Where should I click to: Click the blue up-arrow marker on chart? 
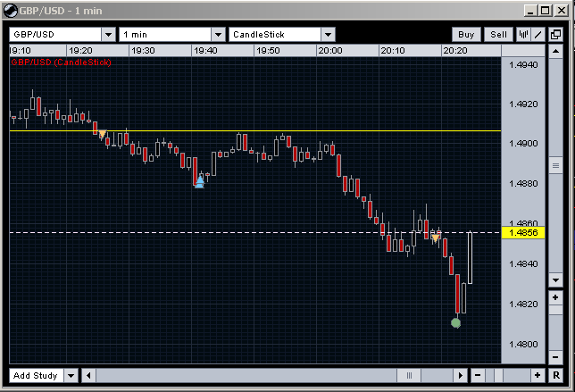click(199, 182)
